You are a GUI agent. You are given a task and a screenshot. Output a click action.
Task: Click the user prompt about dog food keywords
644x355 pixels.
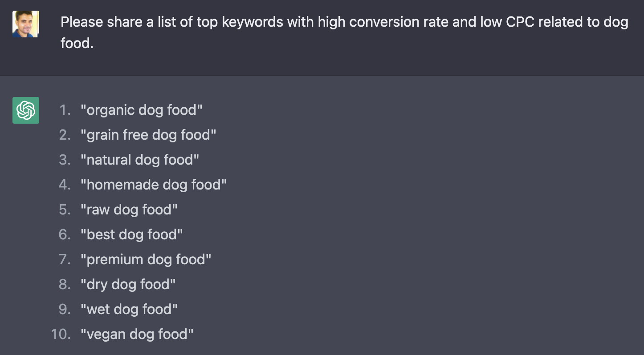point(344,32)
